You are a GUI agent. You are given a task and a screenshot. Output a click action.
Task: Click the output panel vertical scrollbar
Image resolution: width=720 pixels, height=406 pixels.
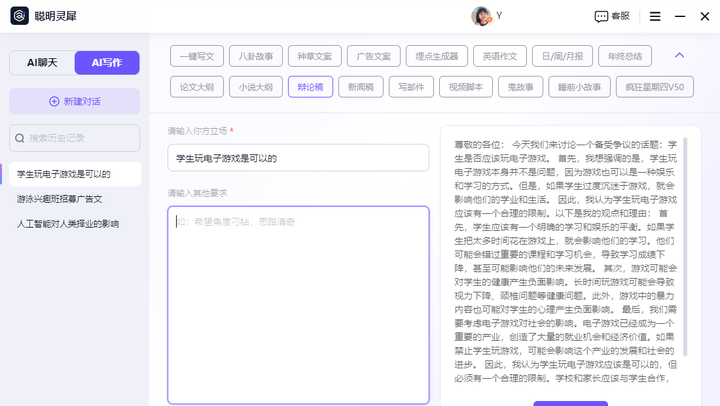point(685,247)
